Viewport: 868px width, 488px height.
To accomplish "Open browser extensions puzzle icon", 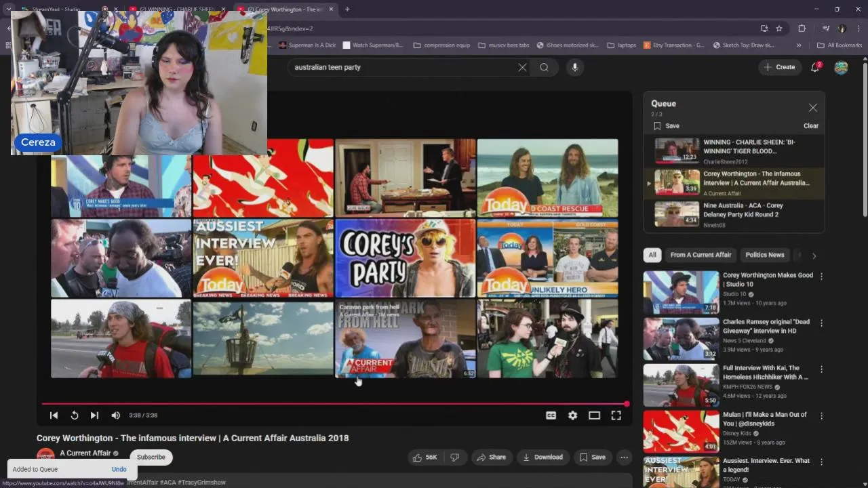I will click(802, 28).
